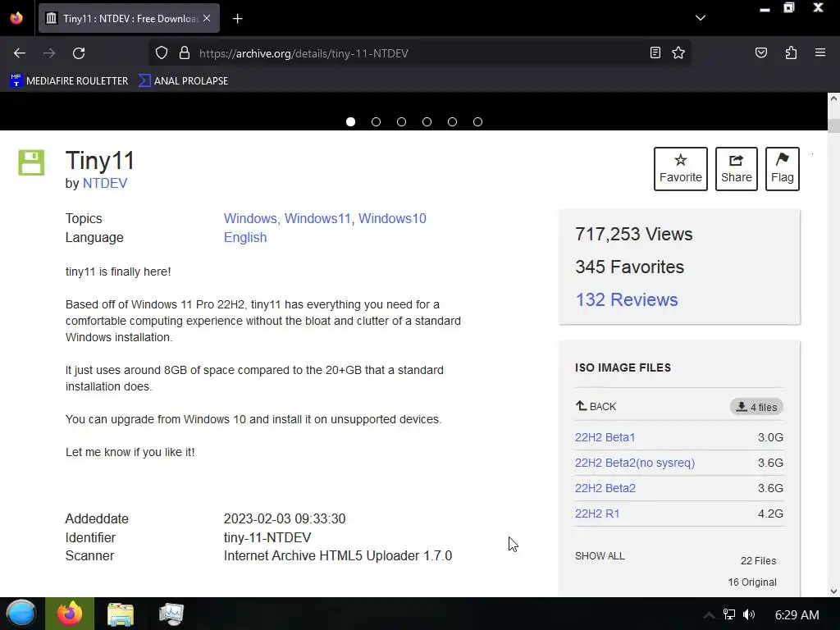Click the site security padlock icon
840x630 pixels.
(185, 53)
